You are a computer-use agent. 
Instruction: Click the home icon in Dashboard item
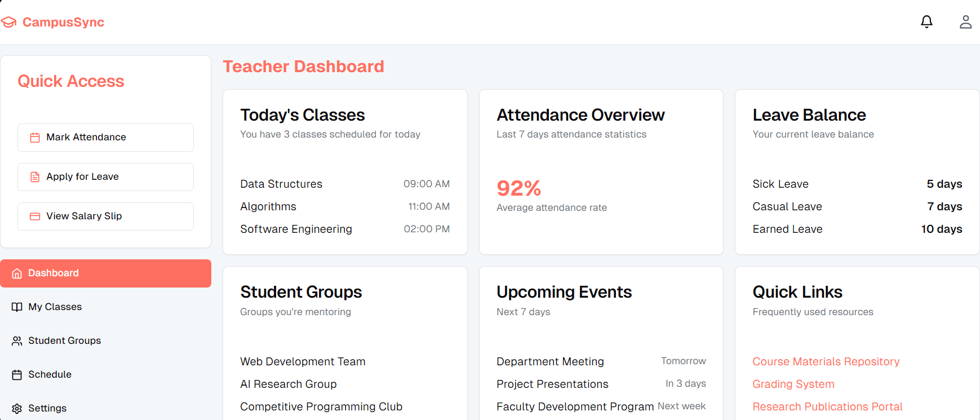17,273
